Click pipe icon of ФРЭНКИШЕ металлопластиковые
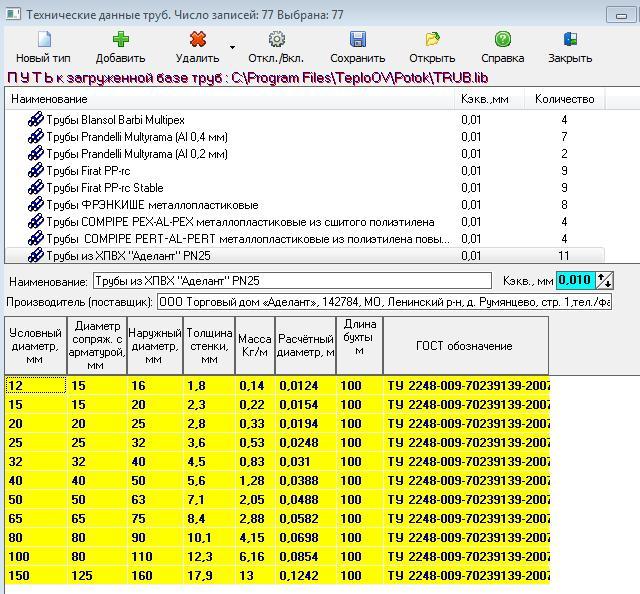Image resolution: width=640 pixels, height=594 pixels. 36,205
